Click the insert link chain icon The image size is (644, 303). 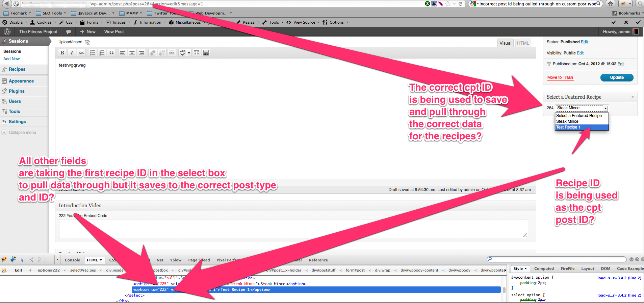[153, 53]
